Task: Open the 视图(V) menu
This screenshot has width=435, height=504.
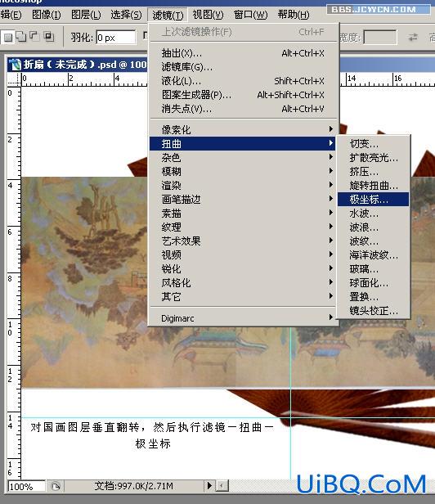Action: pos(208,15)
